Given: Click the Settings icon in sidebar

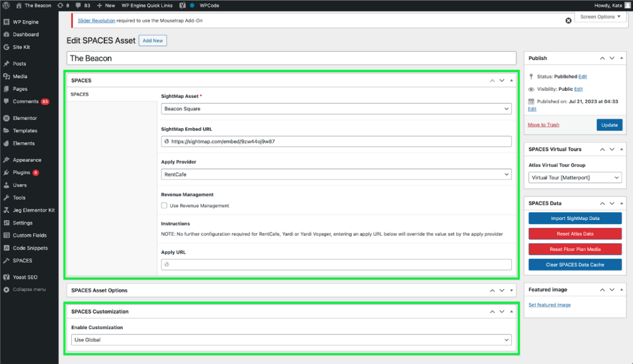Looking at the screenshot, I should coord(7,223).
